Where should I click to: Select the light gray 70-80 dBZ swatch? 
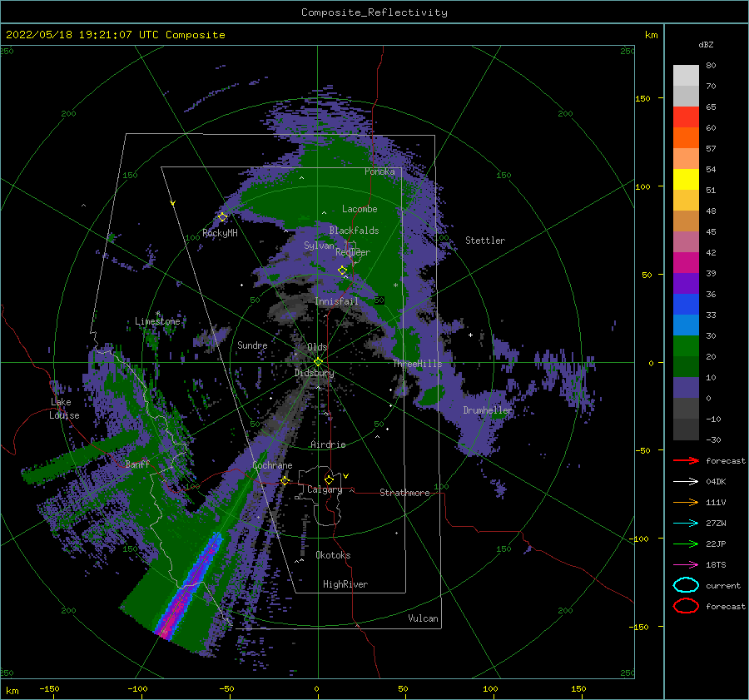pyautogui.click(x=686, y=75)
